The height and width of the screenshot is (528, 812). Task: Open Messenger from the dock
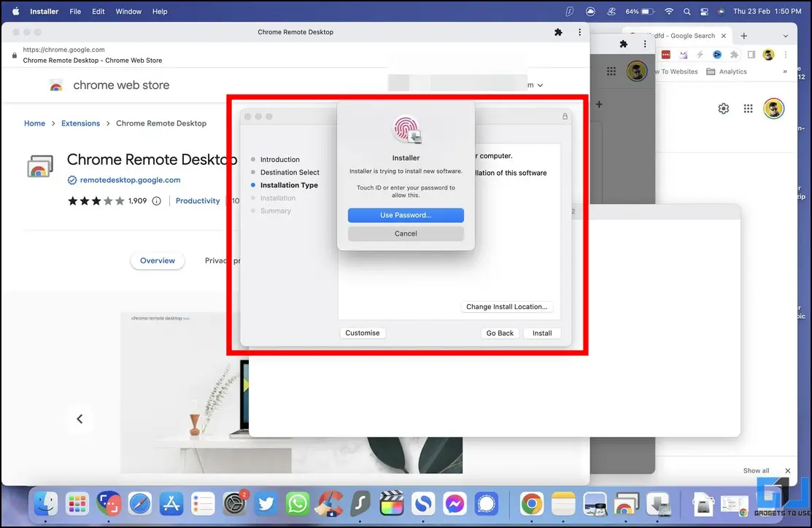pyautogui.click(x=455, y=504)
